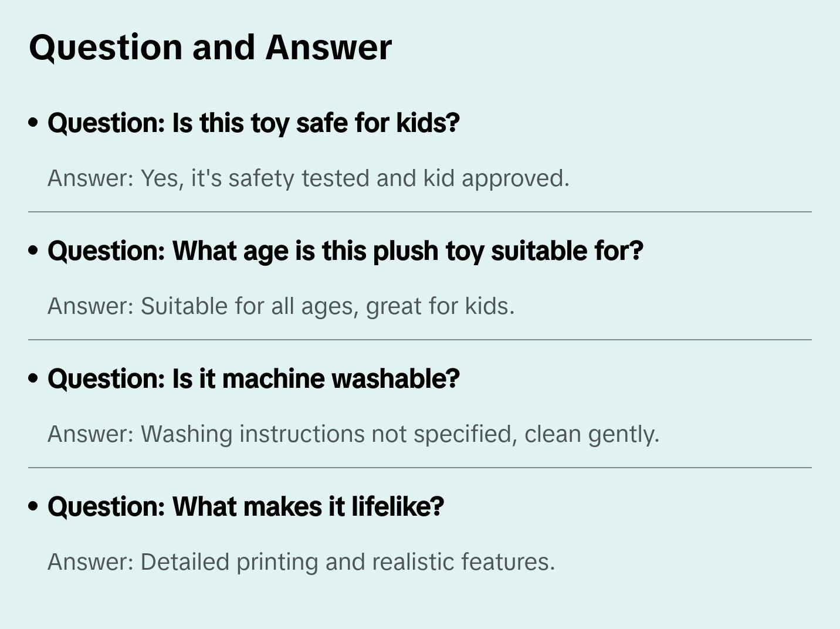The width and height of the screenshot is (840, 629).
Task: Click the bullet next to the machine washable question
Action: 33,378
